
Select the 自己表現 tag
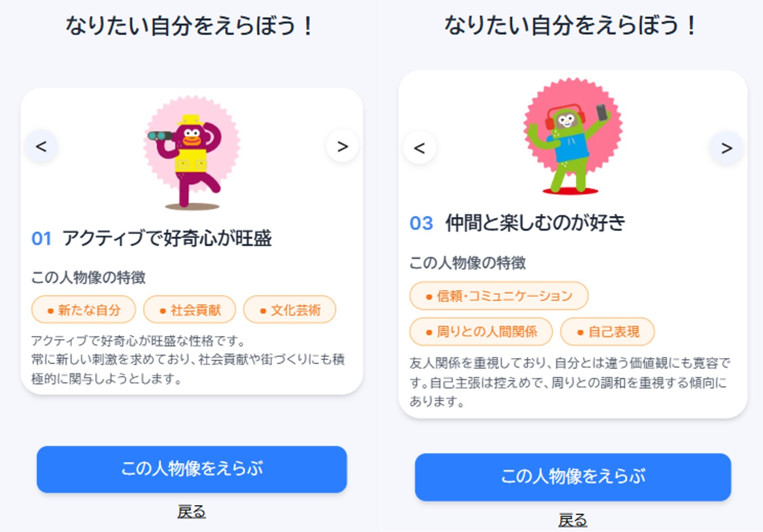[x=607, y=332]
